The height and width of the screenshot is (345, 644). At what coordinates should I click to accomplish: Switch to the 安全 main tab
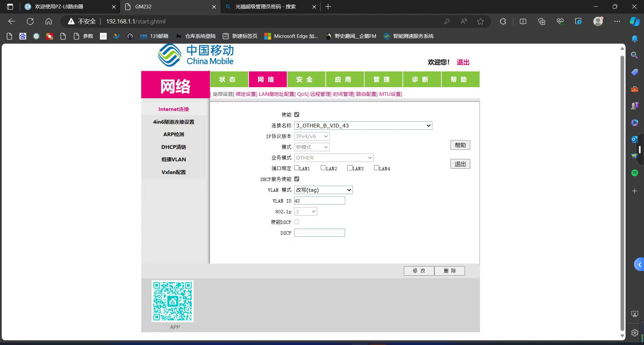tap(306, 79)
